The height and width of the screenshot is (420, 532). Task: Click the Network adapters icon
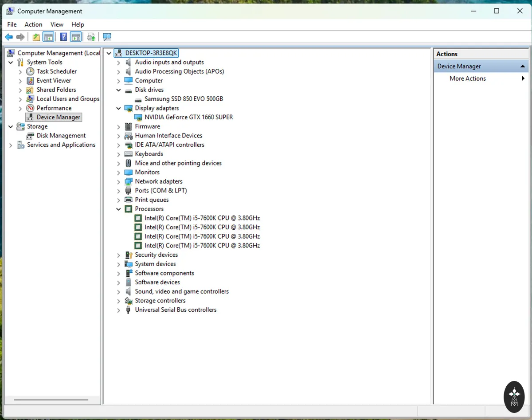[x=129, y=181]
